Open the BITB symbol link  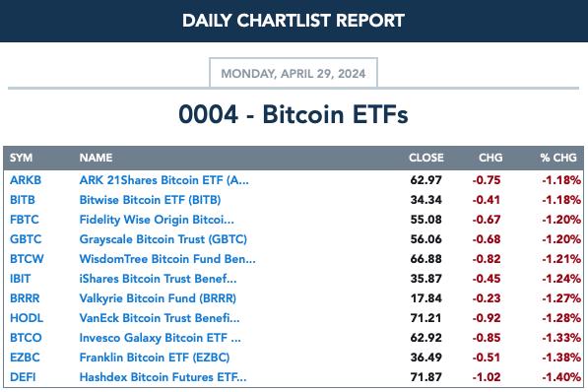23,200
